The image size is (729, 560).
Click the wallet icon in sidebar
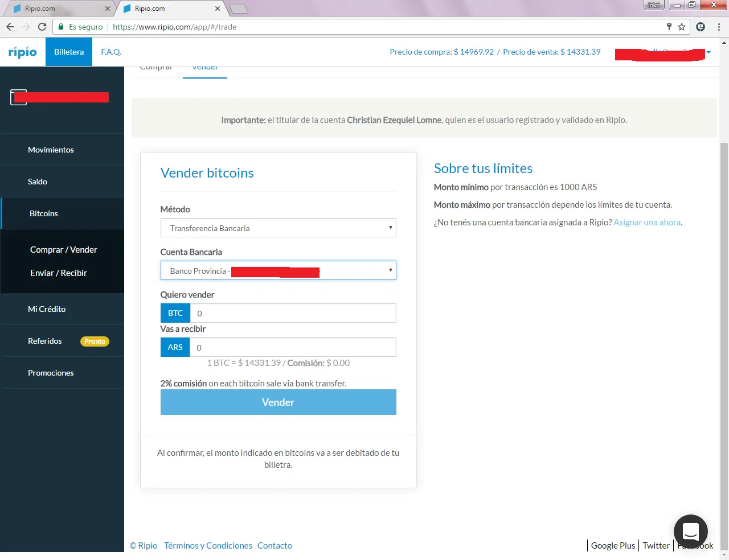click(x=18, y=97)
